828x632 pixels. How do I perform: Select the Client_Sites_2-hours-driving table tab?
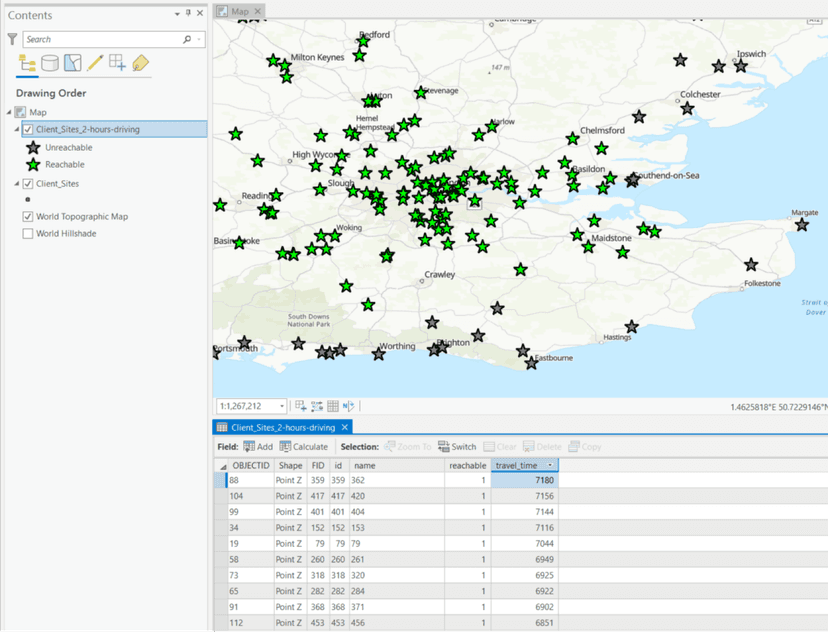(283, 427)
